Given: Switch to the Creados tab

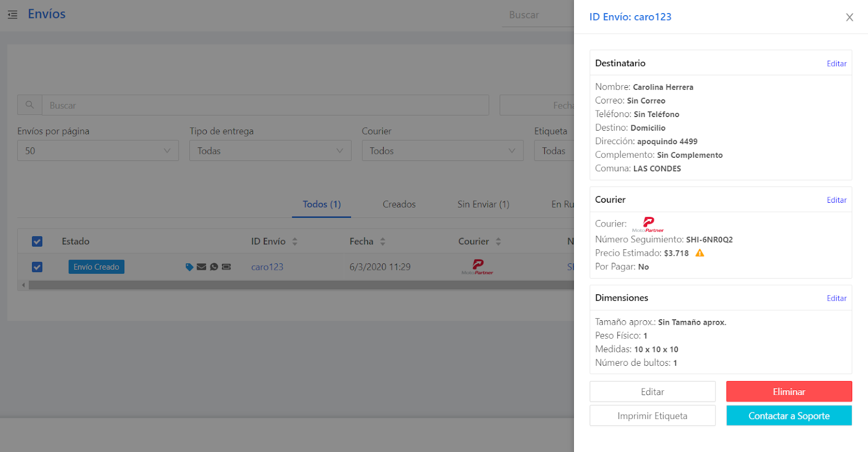Looking at the screenshot, I should [399, 204].
